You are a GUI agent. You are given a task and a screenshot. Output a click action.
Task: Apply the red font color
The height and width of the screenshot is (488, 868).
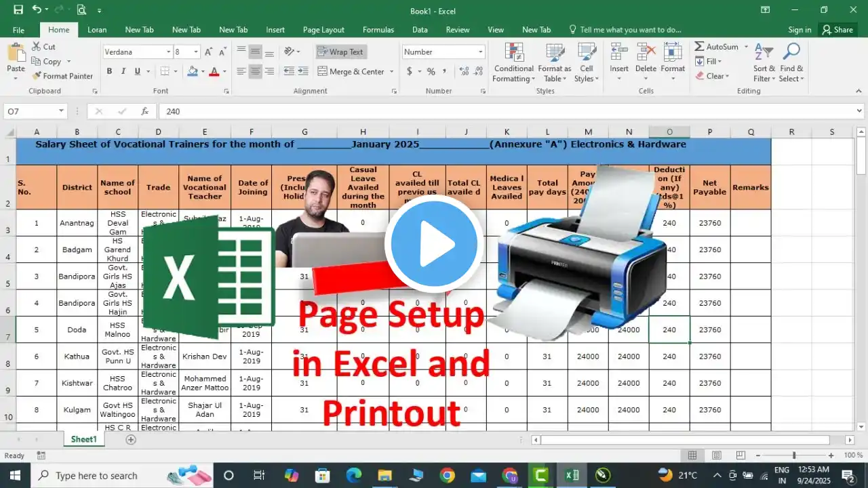[214, 71]
